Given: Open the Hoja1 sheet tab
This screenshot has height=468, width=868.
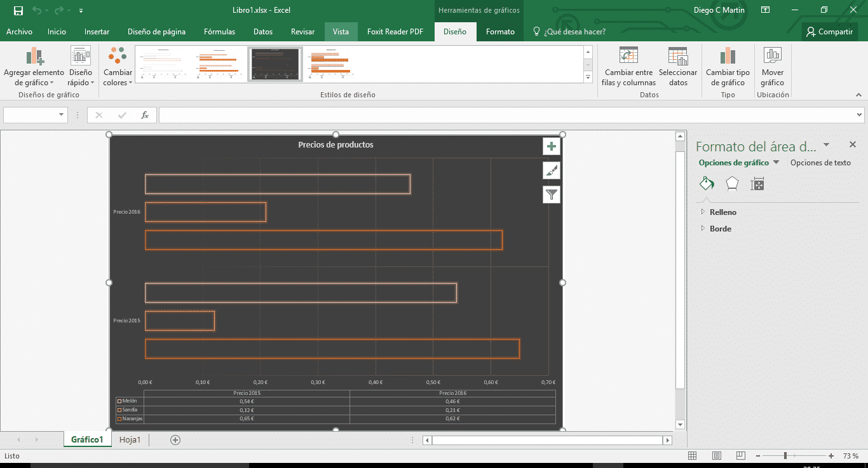Looking at the screenshot, I should 130,439.
